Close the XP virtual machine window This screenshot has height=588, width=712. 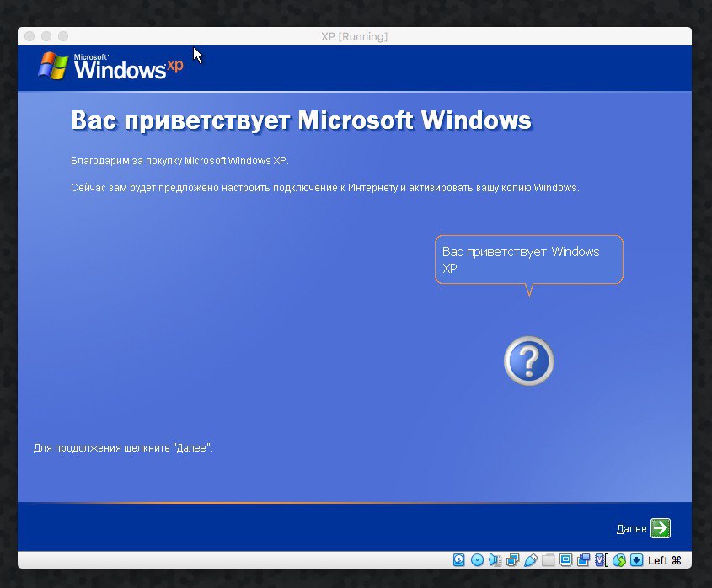tap(29, 36)
